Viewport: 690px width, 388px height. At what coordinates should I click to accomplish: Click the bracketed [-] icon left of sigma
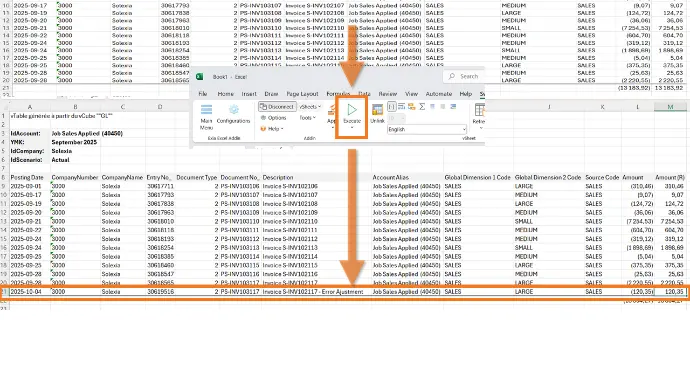391,106
